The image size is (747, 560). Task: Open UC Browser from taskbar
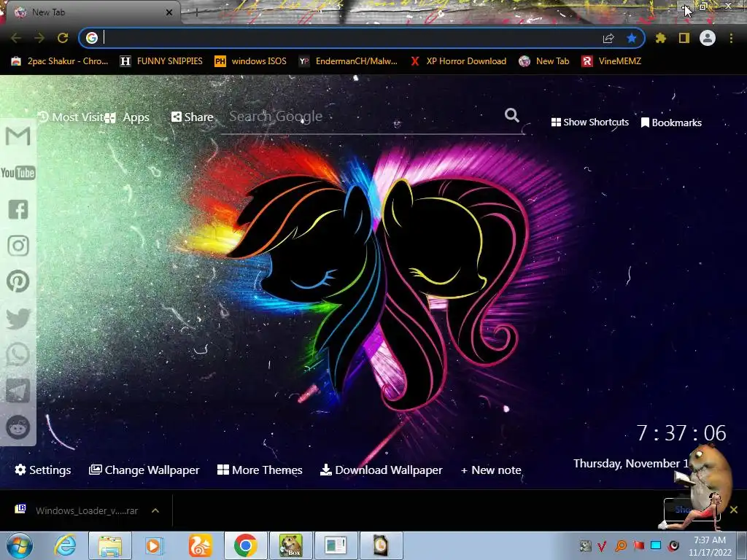coord(200,545)
